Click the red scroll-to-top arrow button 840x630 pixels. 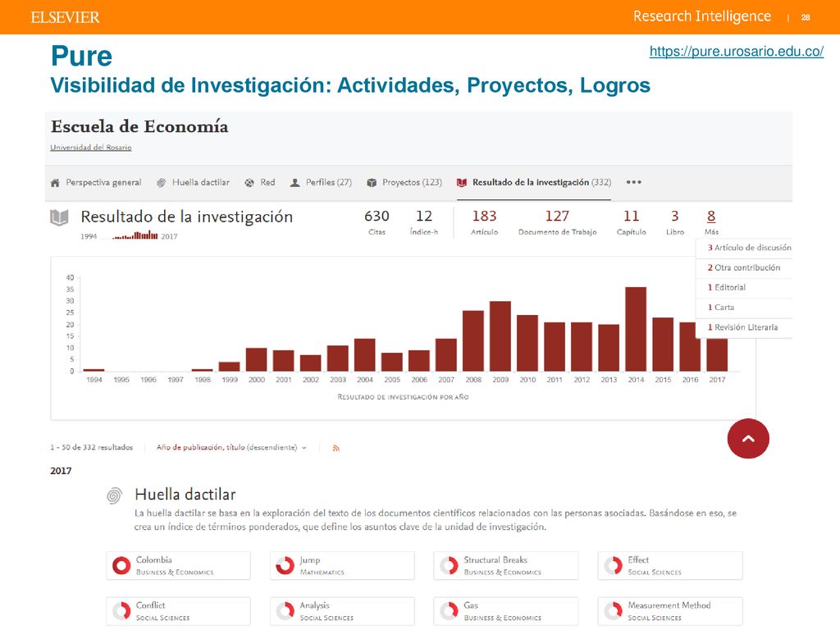[748, 439]
